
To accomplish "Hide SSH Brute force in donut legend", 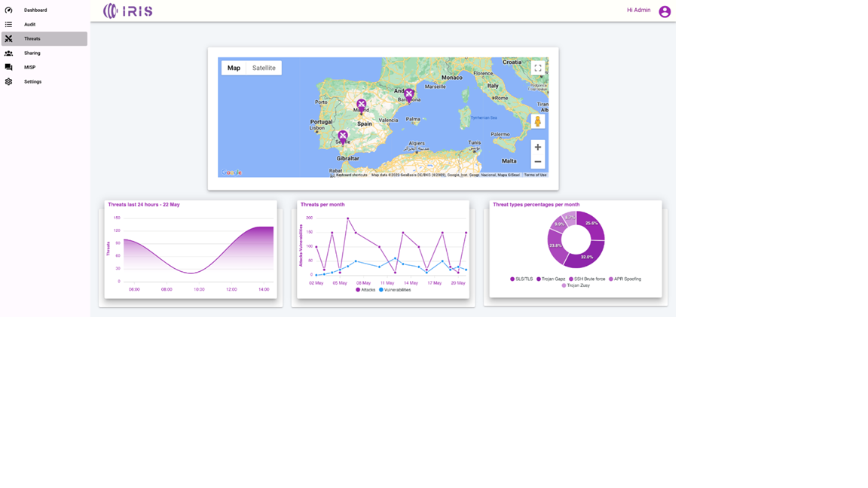I will pyautogui.click(x=587, y=279).
